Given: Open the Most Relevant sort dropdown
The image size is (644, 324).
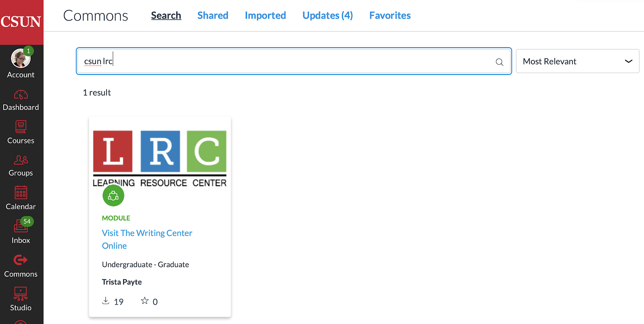Looking at the screenshot, I should coord(578,61).
